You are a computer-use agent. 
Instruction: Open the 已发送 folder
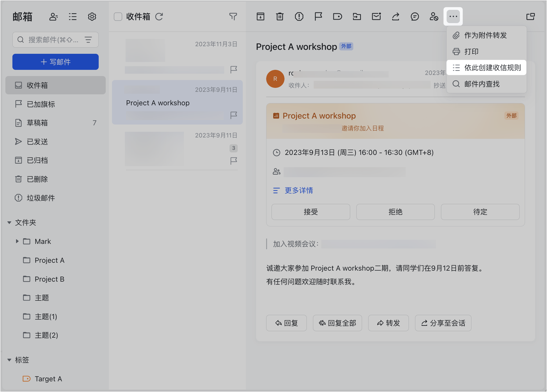(x=56, y=142)
